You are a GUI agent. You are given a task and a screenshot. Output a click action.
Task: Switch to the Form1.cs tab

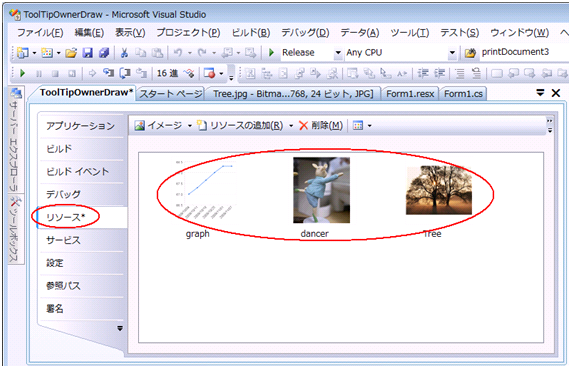[x=463, y=94]
